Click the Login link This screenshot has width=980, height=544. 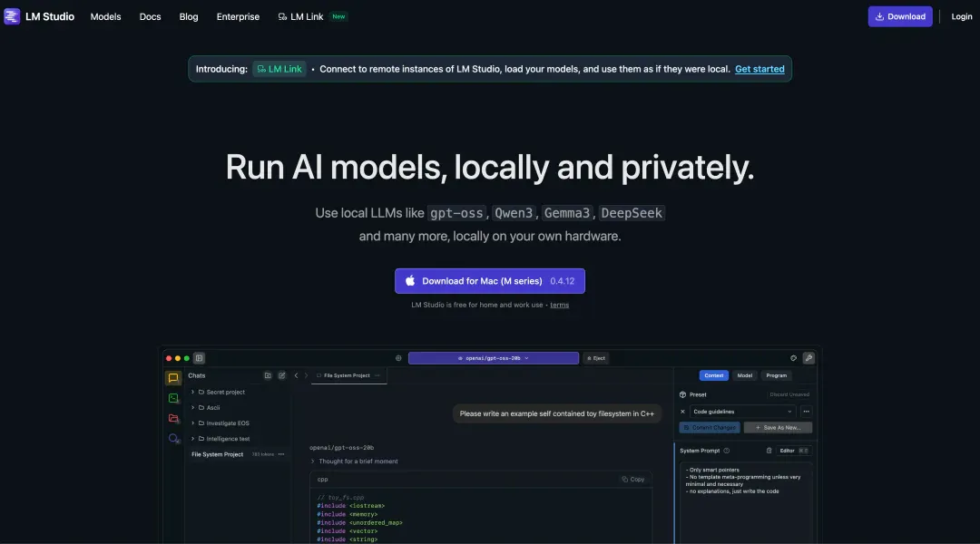click(x=961, y=17)
